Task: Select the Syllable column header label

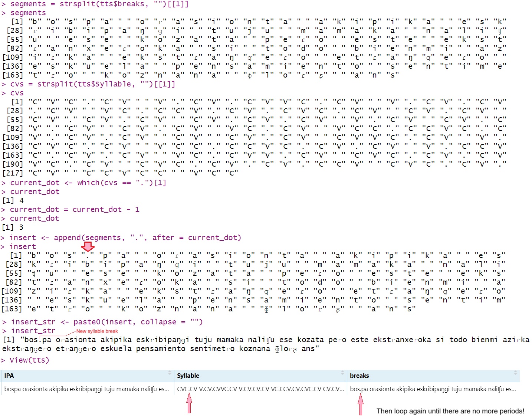Action: (x=188, y=376)
